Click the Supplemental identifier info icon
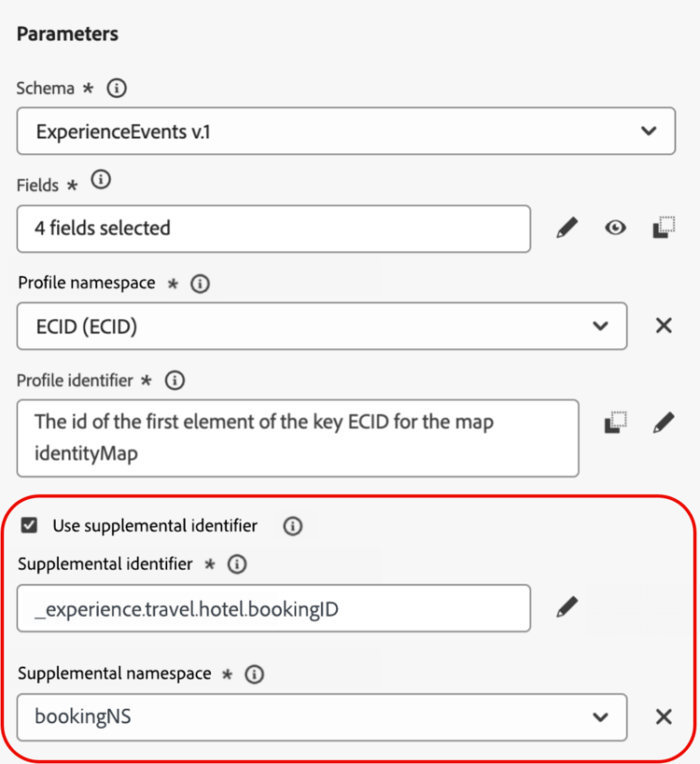The height and width of the screenshot is (764, 700). click(x=237, y=564)
